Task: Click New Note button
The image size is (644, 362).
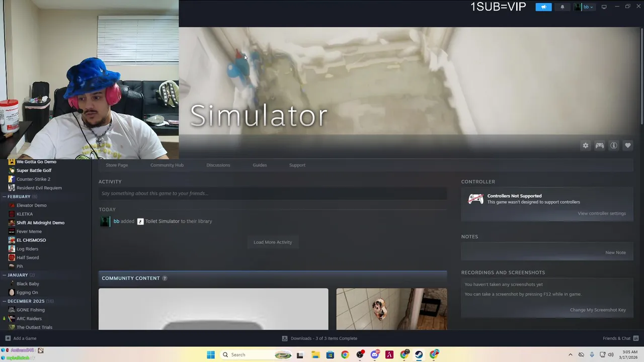Action: [615, 252]
